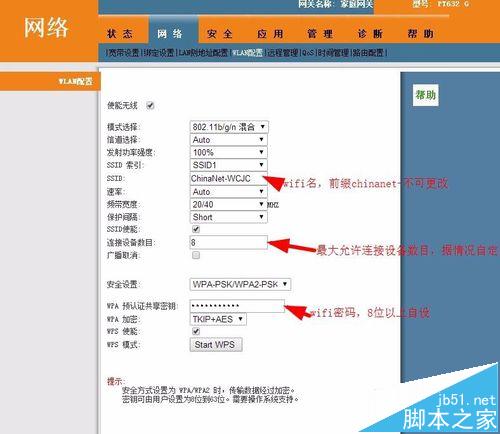Viewport: 500px width, 434px height.
Task: Open 速率 dropdown set to Auto
Action: (228, 192)
